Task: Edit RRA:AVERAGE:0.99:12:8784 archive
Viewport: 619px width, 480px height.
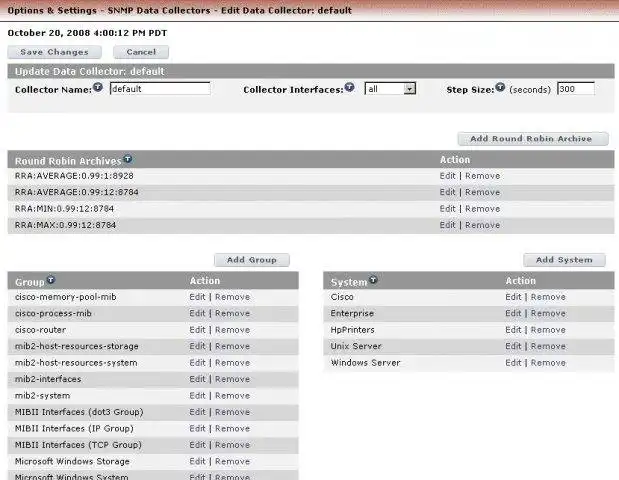Action: pyautogui.click(x=447, y=192)
